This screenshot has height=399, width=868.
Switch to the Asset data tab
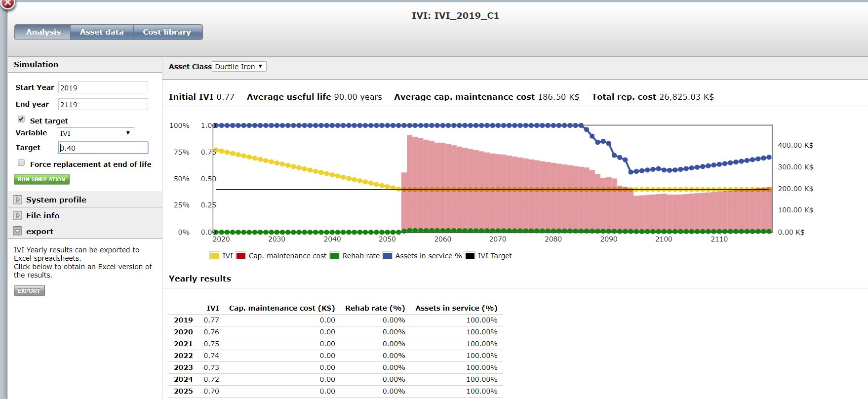pos(102,32)
